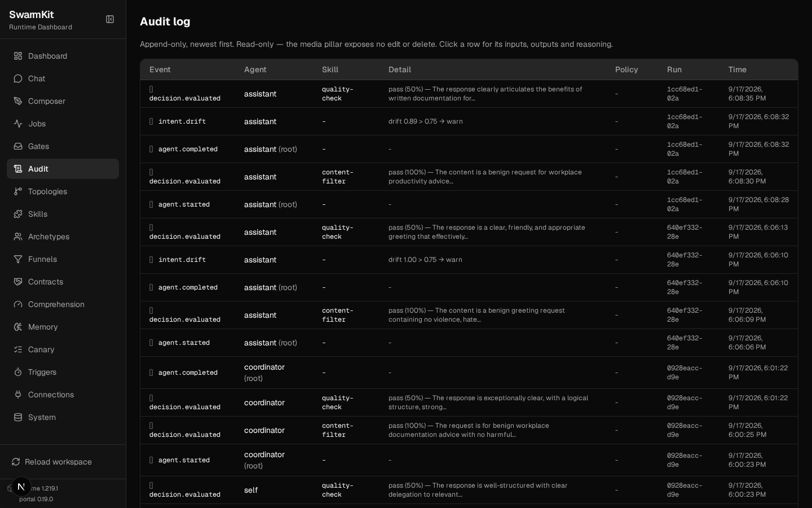This screenshot has width=812, height=508.
Task: Click the Detail column header
Action: click(x=400, y=69)
